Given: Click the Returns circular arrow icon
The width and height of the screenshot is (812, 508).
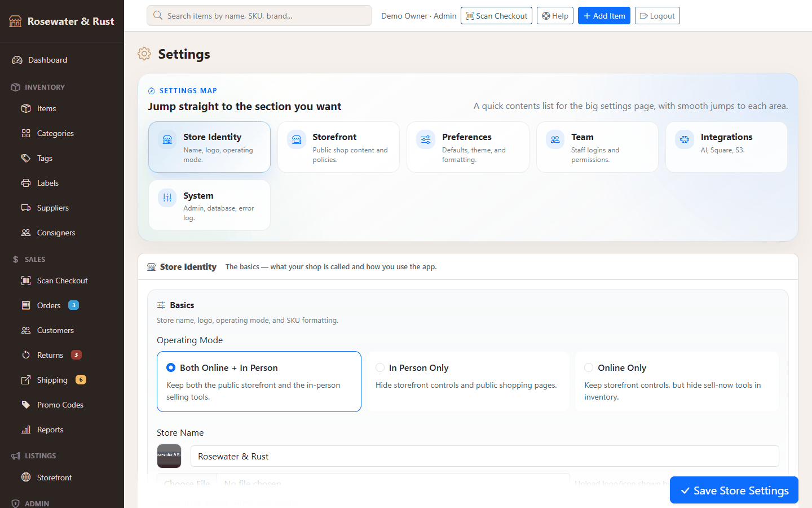Looking at the screenshot, I should click(26, 355).
